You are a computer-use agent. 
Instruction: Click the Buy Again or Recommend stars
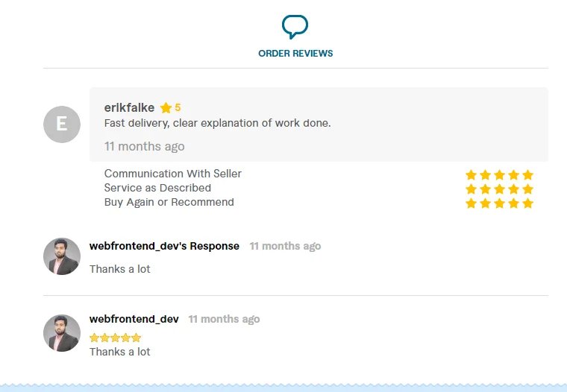(x=499, y=203)
